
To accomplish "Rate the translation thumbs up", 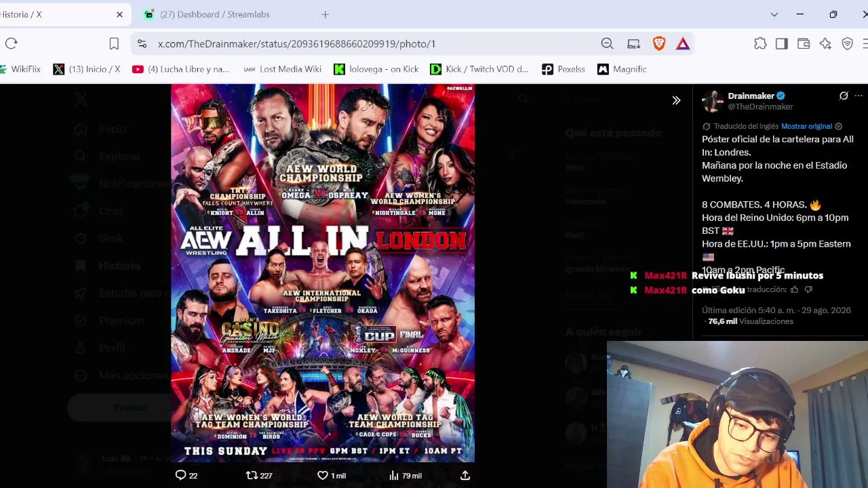I will coord(794,289).
